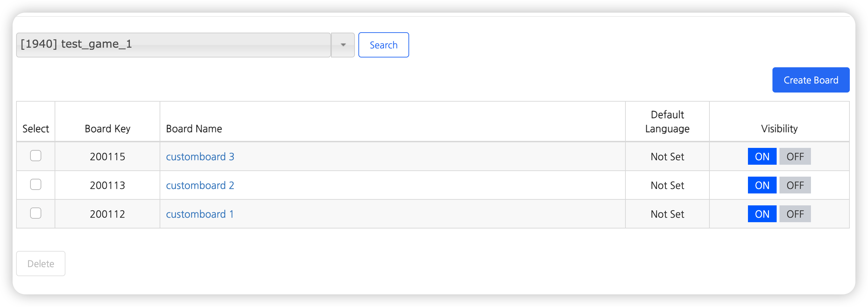This screenshot has height=307, width=868.
Task: Set customboard 2 visibility to ON
Action: 762,185
